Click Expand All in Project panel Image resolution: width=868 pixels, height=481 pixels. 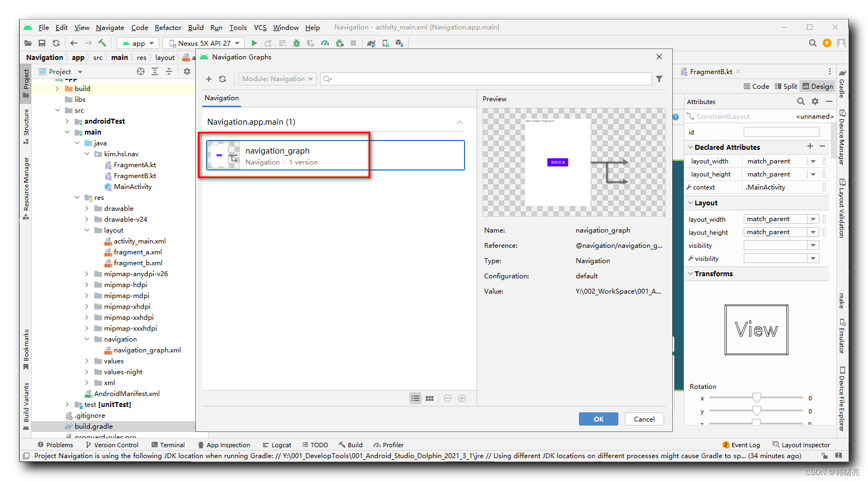click(155, 71)
